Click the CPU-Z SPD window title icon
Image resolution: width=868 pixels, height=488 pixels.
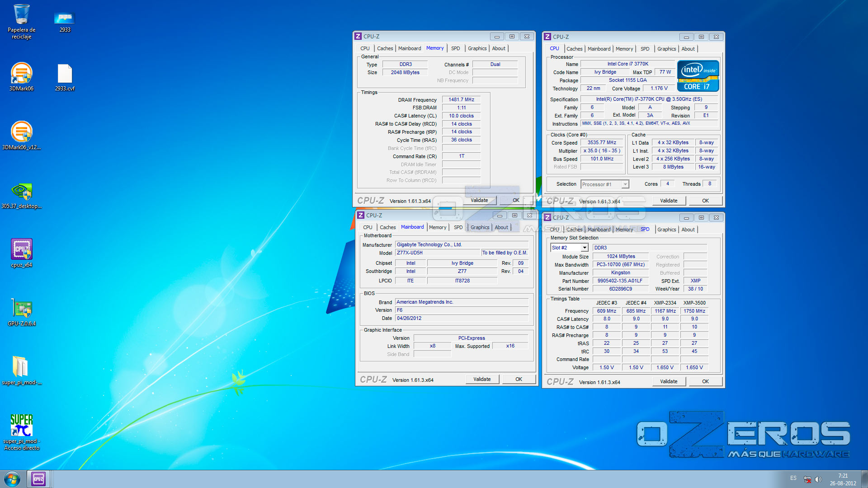click(x=547, y=217)
